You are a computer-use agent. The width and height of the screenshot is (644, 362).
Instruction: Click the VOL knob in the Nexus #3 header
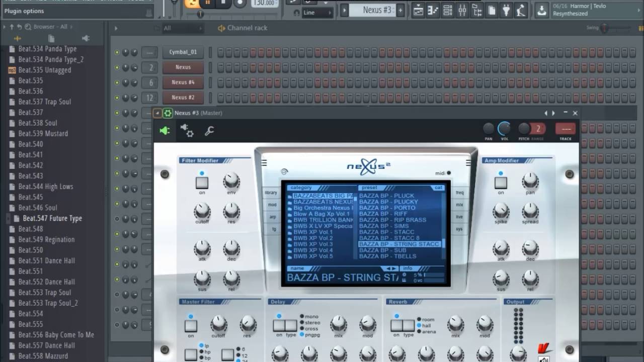pyautogui.click(x=504, y=129)
